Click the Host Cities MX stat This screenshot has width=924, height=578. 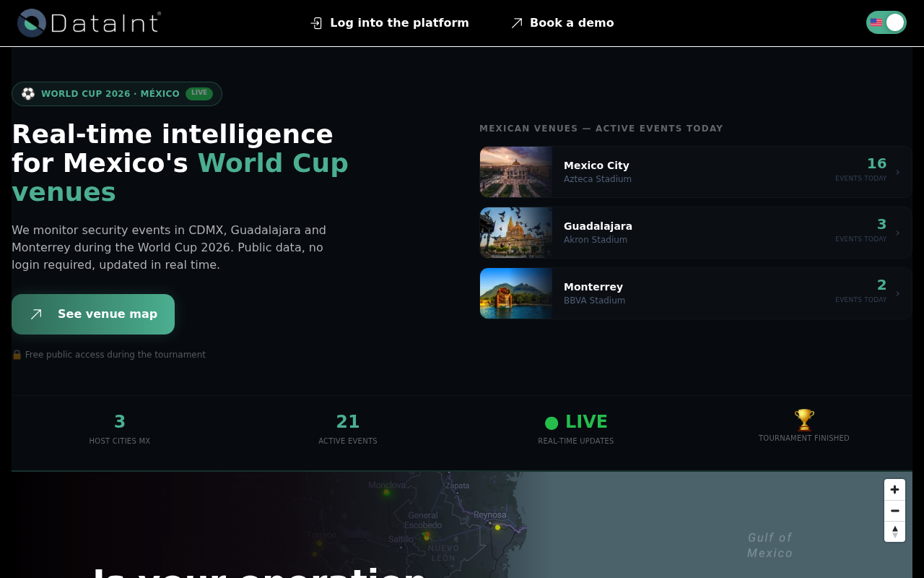click(x=120, y=428)
